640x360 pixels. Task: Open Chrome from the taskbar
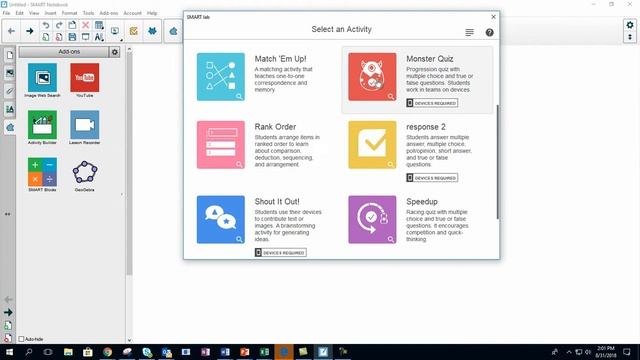coord(107,352)
